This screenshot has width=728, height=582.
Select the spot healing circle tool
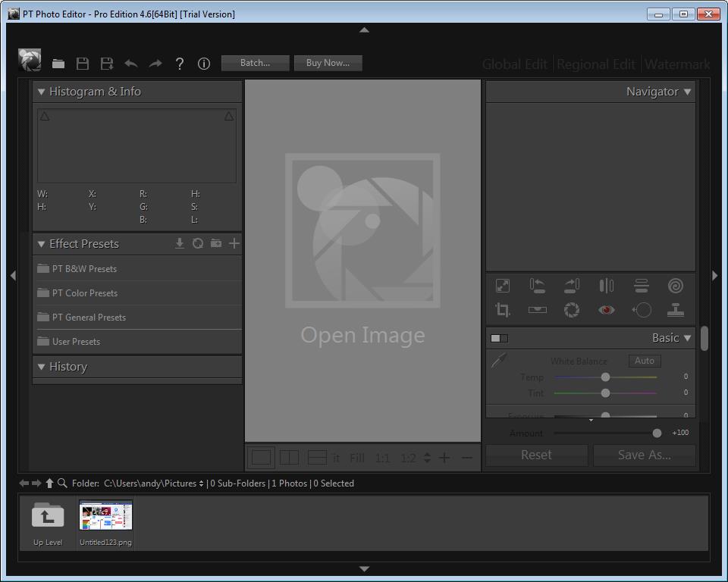642,310
